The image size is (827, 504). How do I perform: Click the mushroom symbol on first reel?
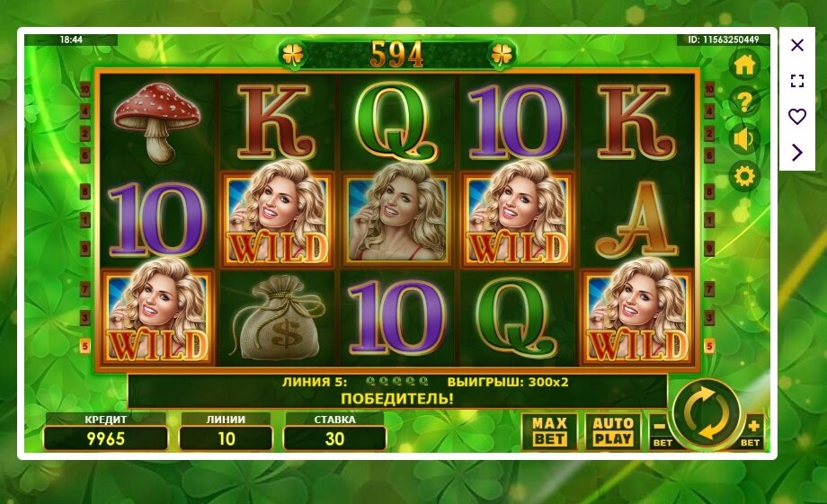click(157, 122)
